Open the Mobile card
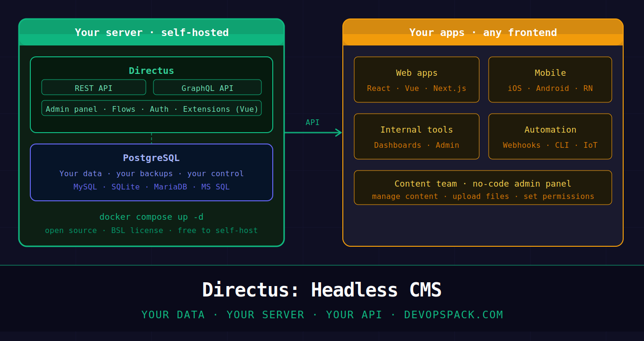The height and width of the screenshot is (341, 644). coord(550,80)
